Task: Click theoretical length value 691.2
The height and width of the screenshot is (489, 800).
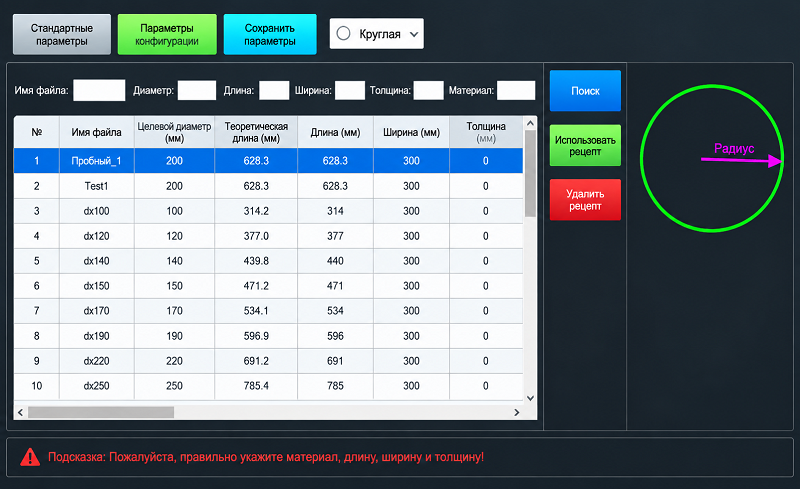Action: point(256,361)
